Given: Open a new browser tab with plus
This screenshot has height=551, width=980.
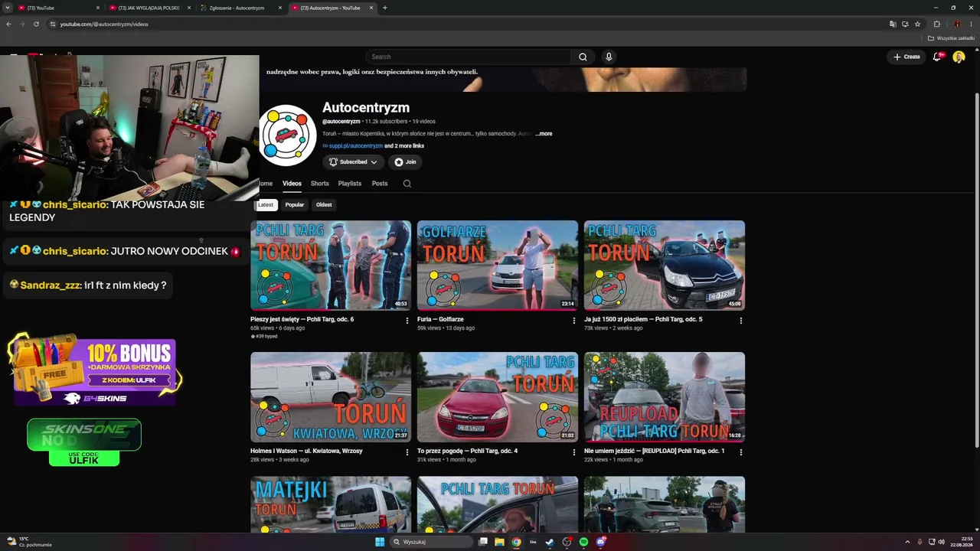Looking at the screenshot, I should (384, 8).
